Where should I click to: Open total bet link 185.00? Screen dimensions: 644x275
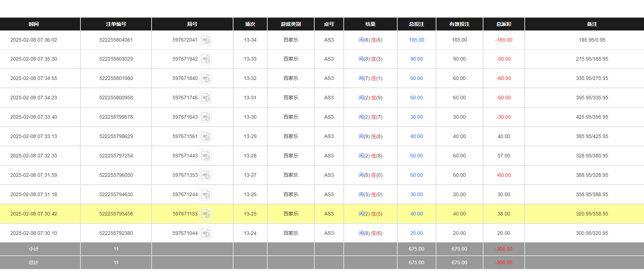coord(417,40)
